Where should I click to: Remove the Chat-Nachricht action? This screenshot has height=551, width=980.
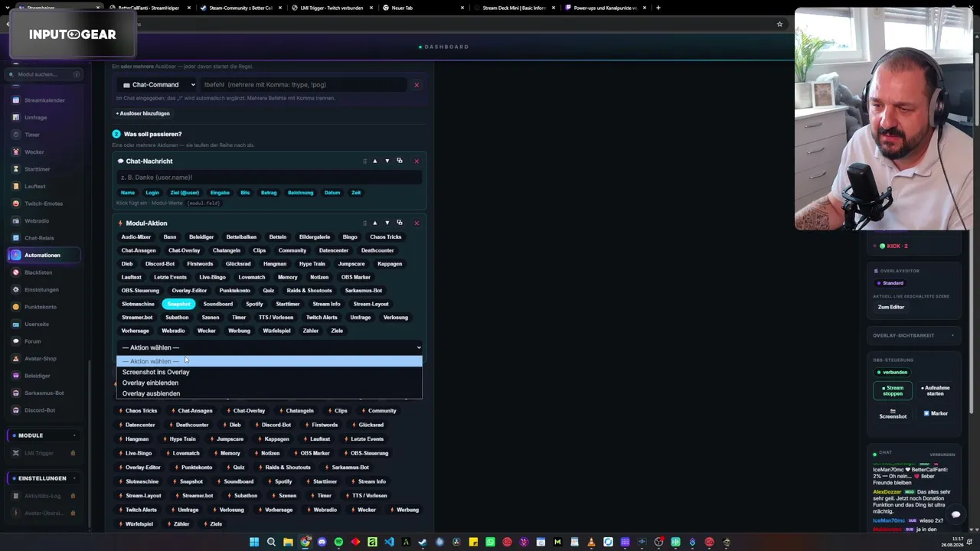click(416, 161)
